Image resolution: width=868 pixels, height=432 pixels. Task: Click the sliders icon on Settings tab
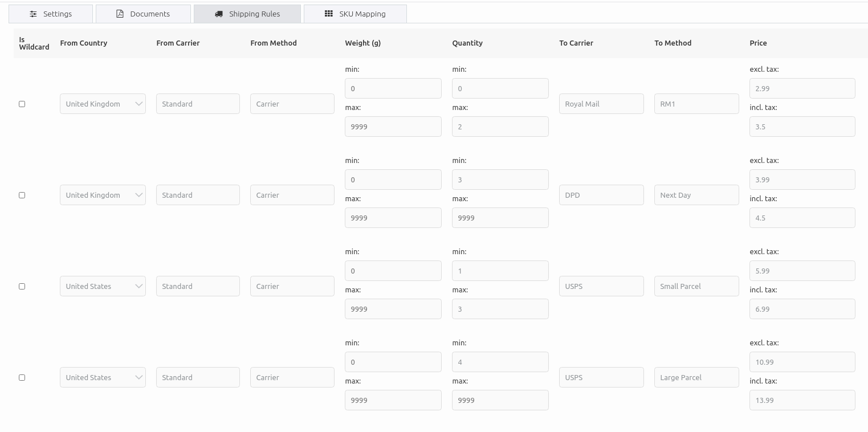point(33,14)
